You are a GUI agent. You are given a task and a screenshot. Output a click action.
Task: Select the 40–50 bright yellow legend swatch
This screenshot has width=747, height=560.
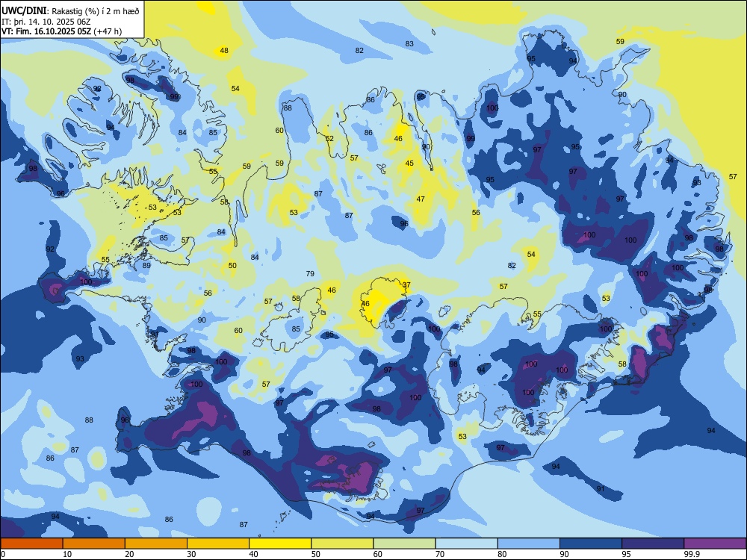pyautogui.click(x=280, y=544)
